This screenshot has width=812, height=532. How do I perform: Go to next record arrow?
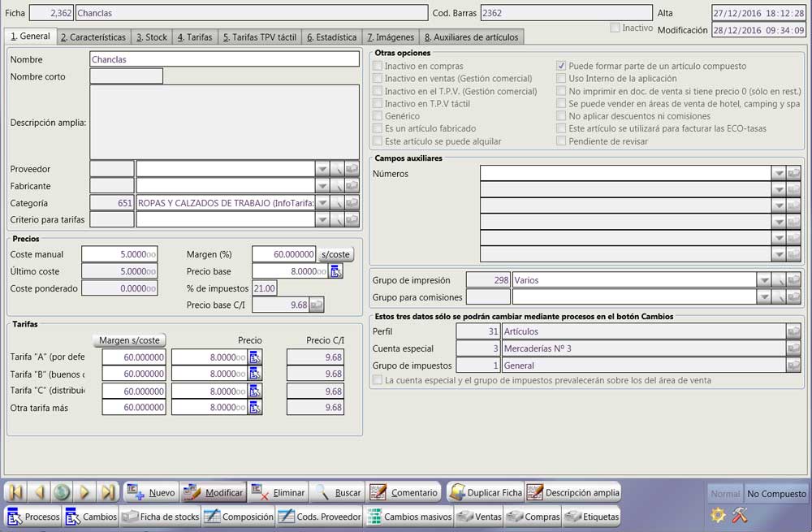84,491
